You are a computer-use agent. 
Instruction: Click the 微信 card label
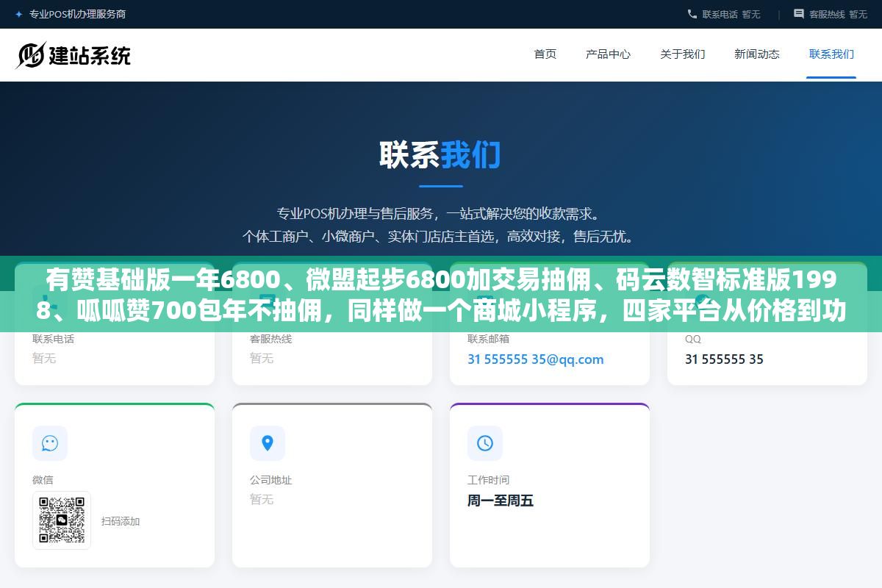pos(43,480)
